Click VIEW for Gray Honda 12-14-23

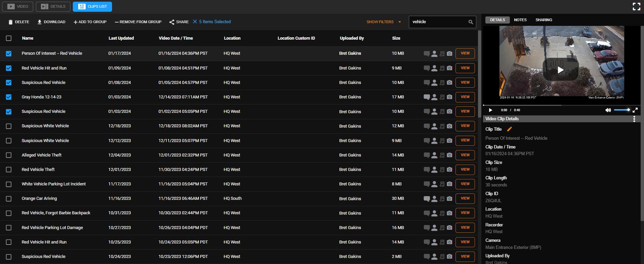[x=465, y=97]
